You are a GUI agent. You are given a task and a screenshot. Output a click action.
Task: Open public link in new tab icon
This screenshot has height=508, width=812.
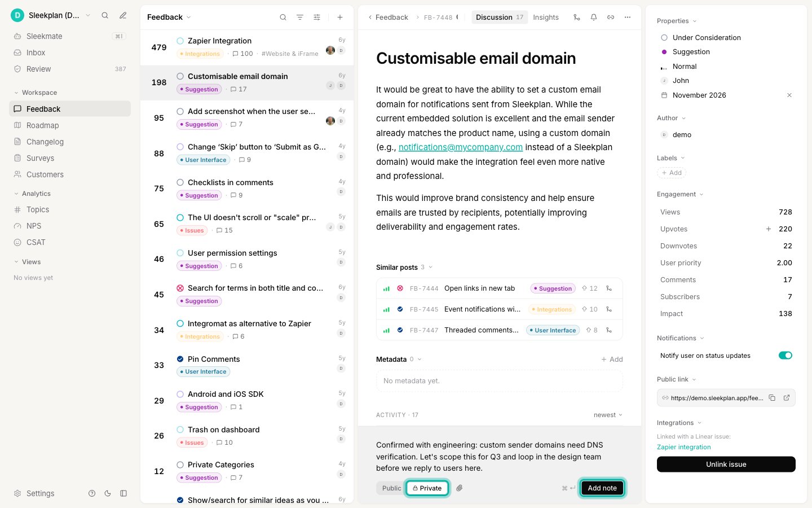pos(787,398)
